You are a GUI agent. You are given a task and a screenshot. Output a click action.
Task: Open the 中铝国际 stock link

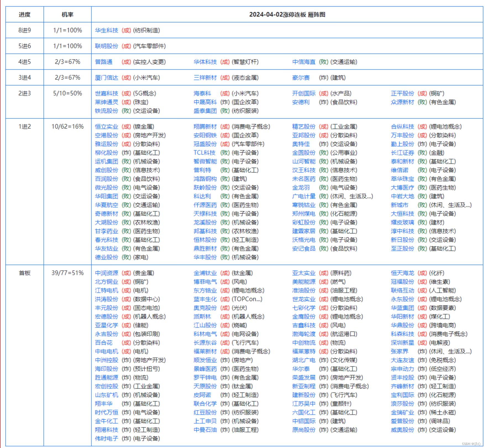coord(304,421)
